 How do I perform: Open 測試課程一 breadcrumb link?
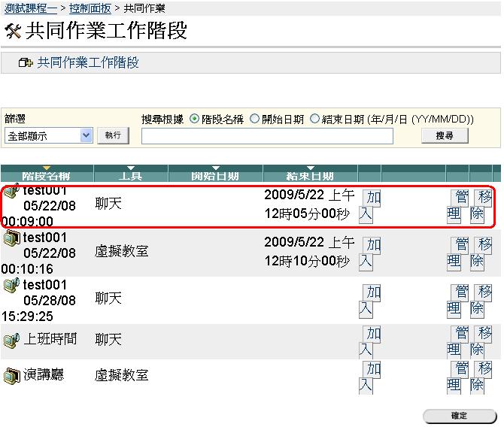pyautogui.click(x=30, y=8)
